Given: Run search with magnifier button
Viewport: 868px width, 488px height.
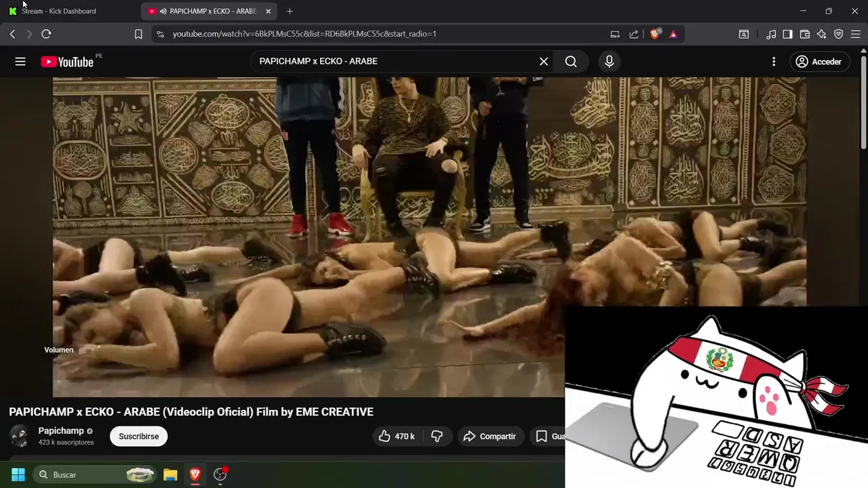Looking at the screenshot, I should [571, 62].
